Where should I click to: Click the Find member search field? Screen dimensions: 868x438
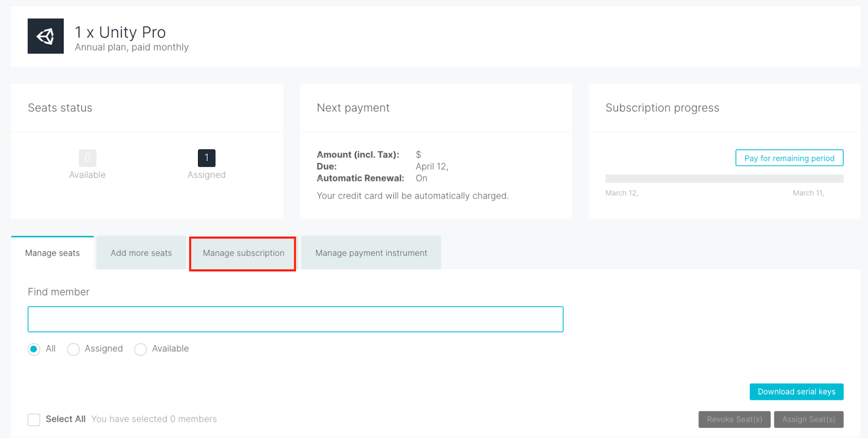pyautogui.click(x=296, y=319)
